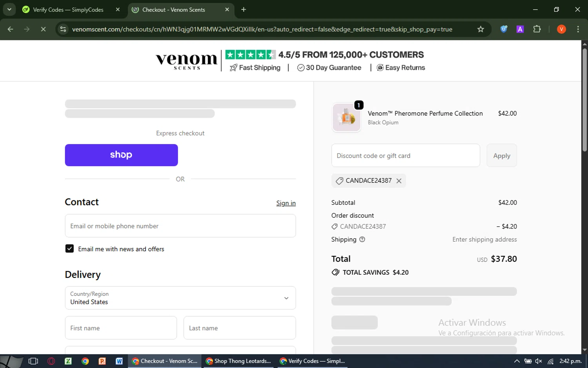Open the Bitwarden shield extension icon

tap(504, 29)
